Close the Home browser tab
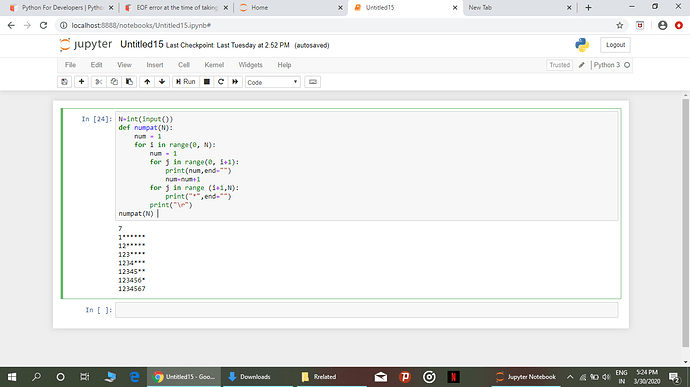The width and height of the screenshot is (690, 387). click(340, 7)
